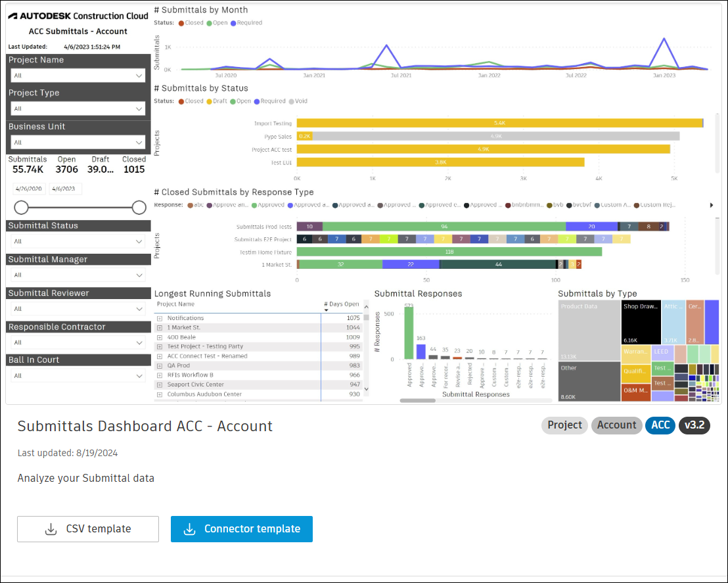728x583 pixels.
Task: Expand ACC Connect Test - Renamed row
Action: pyautogui.click(x=160, y=356)
